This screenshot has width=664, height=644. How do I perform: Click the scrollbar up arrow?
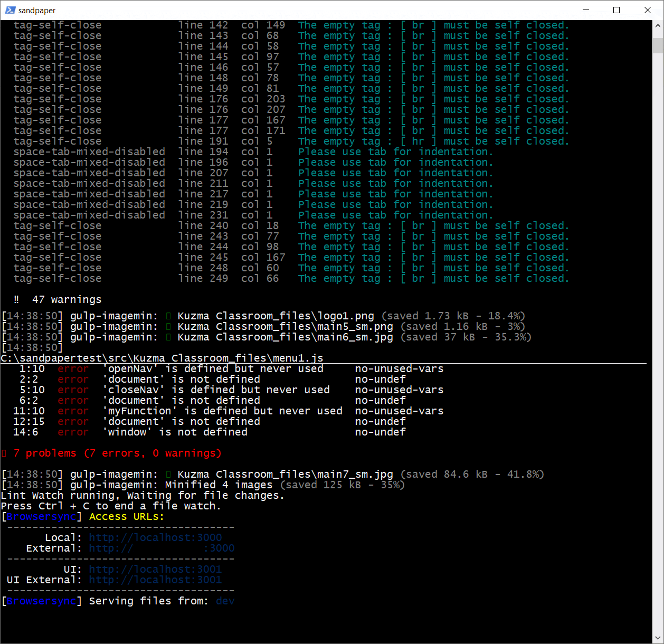(658, 25)
